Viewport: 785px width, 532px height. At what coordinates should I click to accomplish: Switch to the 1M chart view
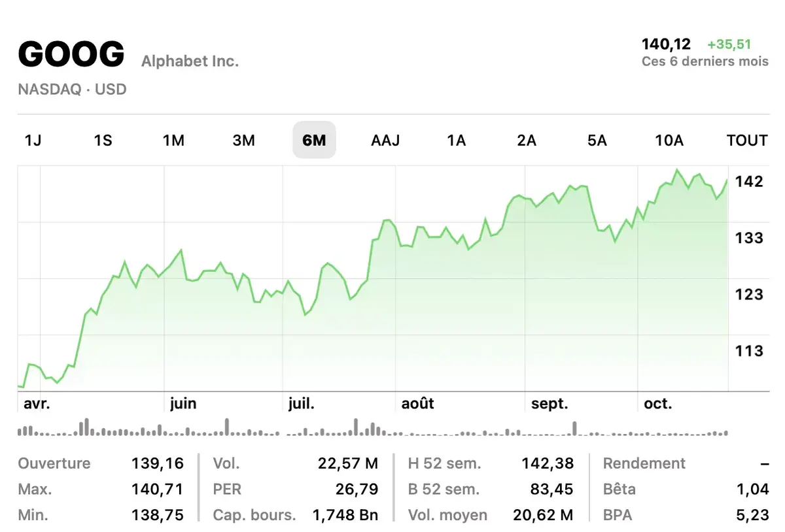click(174, 140)
